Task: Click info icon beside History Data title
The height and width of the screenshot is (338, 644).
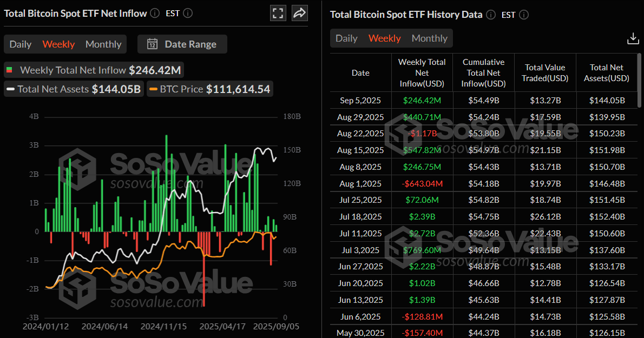Action: point(490,15)
